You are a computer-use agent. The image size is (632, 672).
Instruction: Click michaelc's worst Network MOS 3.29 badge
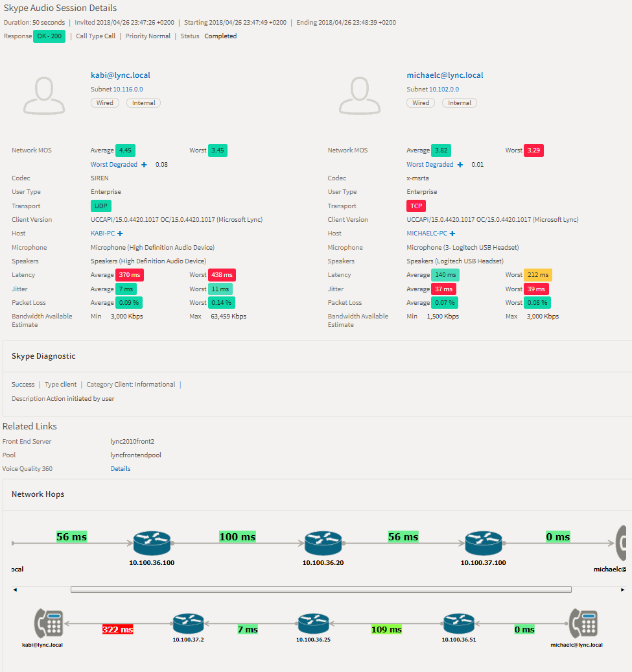[x=533, y=150]
